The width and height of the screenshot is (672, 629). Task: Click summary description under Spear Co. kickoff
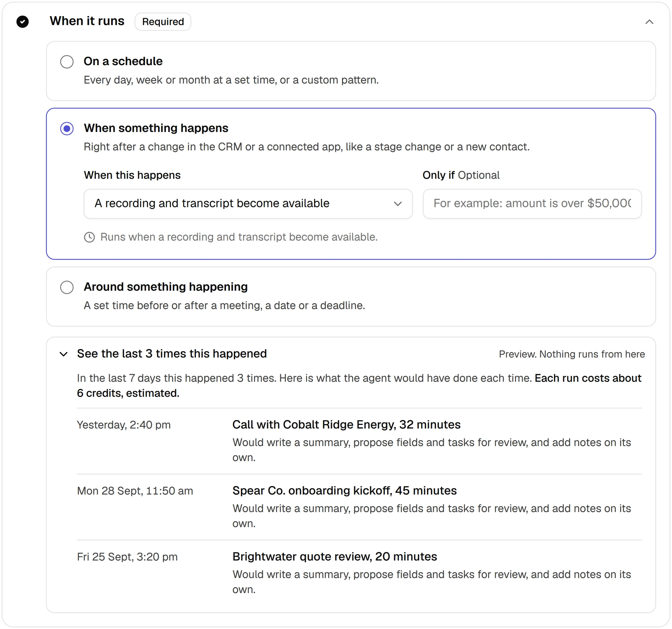(x=432, y=516)
